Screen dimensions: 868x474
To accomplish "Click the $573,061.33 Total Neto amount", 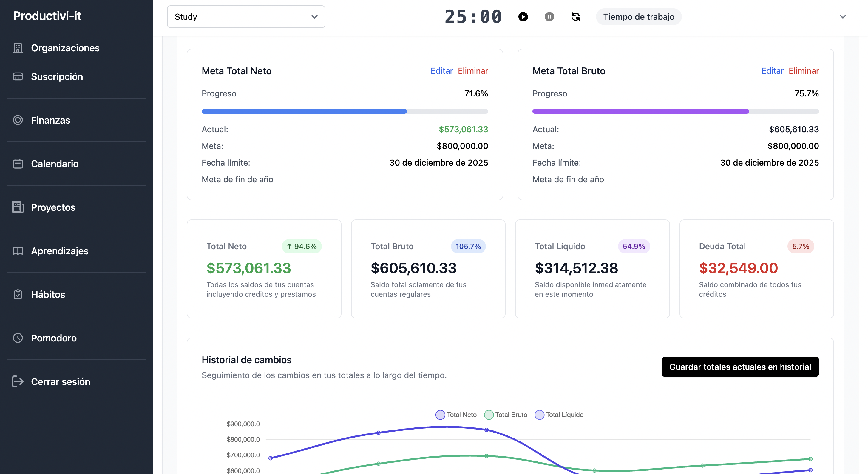I will click(249, 268).
